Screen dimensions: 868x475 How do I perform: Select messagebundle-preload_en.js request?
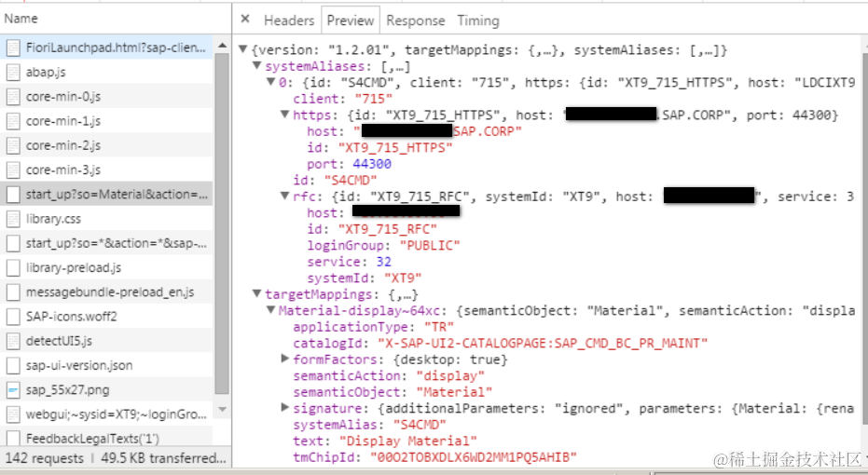[106, 292]
